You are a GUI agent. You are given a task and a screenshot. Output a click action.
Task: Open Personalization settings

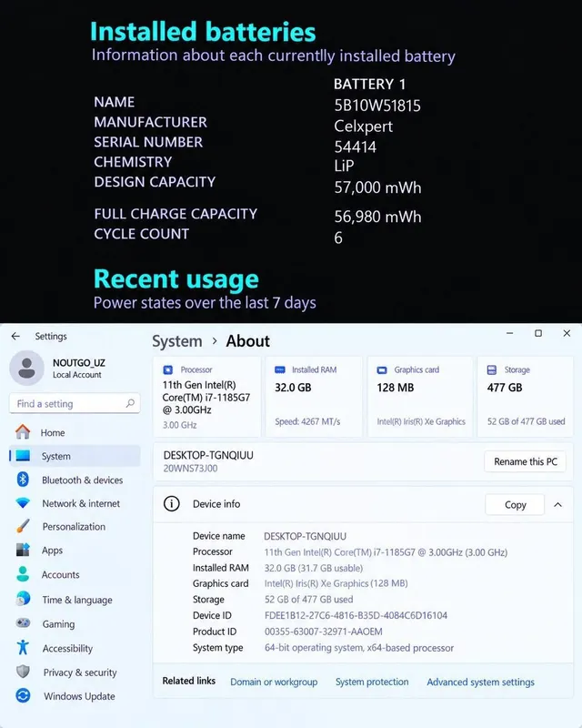[x=75, y=527]
